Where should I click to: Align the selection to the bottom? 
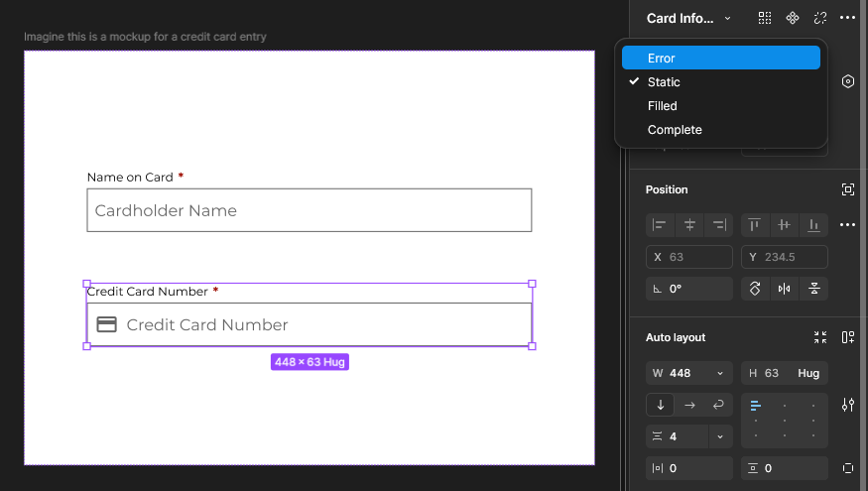point(814,225)
